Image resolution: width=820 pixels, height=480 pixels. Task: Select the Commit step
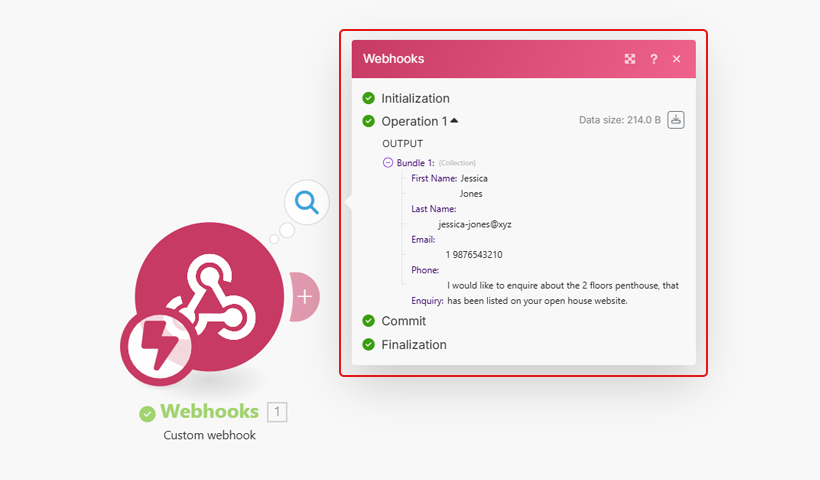click(403, 321)
